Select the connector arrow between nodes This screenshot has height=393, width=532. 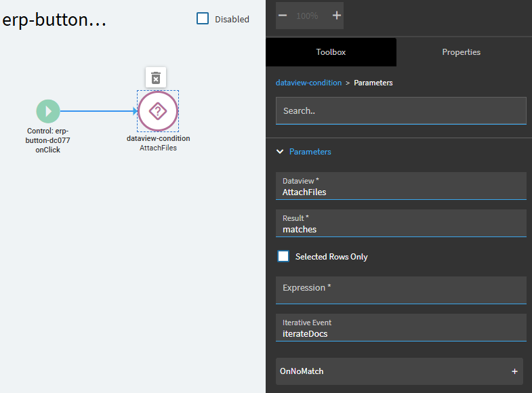click(x=98, y=111)
